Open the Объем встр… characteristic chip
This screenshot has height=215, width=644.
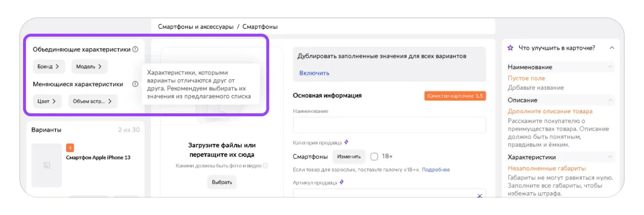(92, 101)
